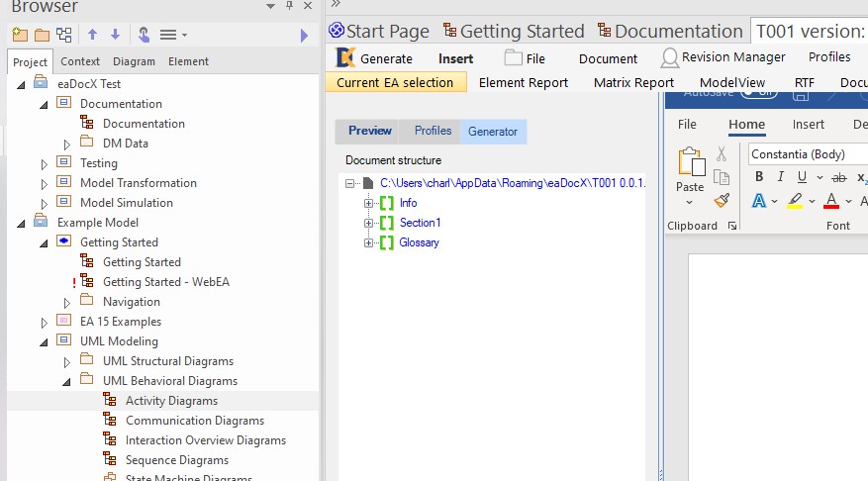Screen dimensions: 868x481
Task: Select Getting Started - WebEA diagram
Action: coord(166,282)
